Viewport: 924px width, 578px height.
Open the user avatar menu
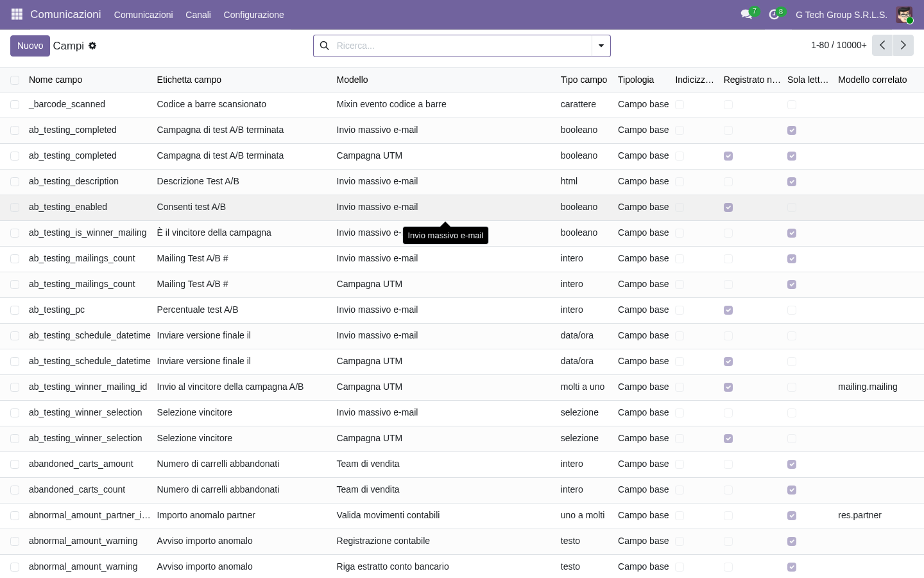pyautogui.click(x=904, y=14)
